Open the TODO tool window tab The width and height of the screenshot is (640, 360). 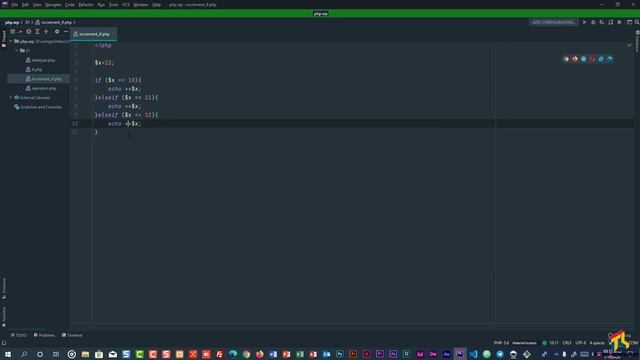tap(19, 335)
